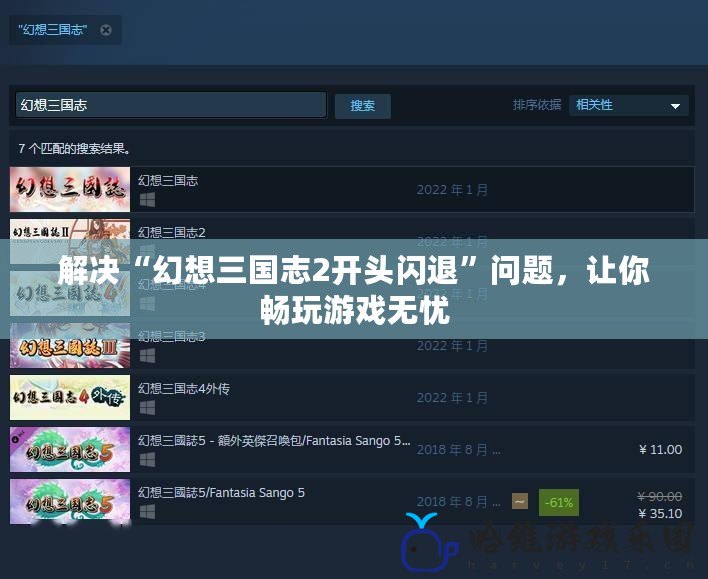Click the ¥ 35.10 discounted price

tap(661, 514)
